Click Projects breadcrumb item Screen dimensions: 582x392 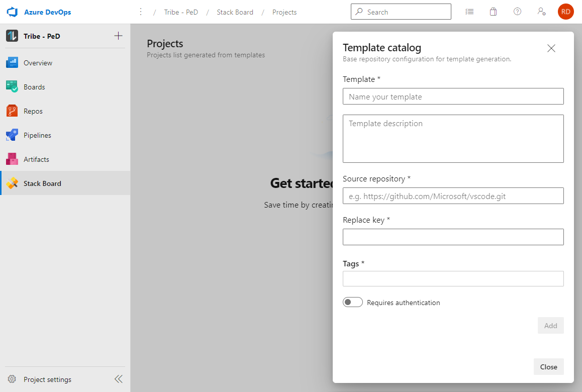pos(284,12)
